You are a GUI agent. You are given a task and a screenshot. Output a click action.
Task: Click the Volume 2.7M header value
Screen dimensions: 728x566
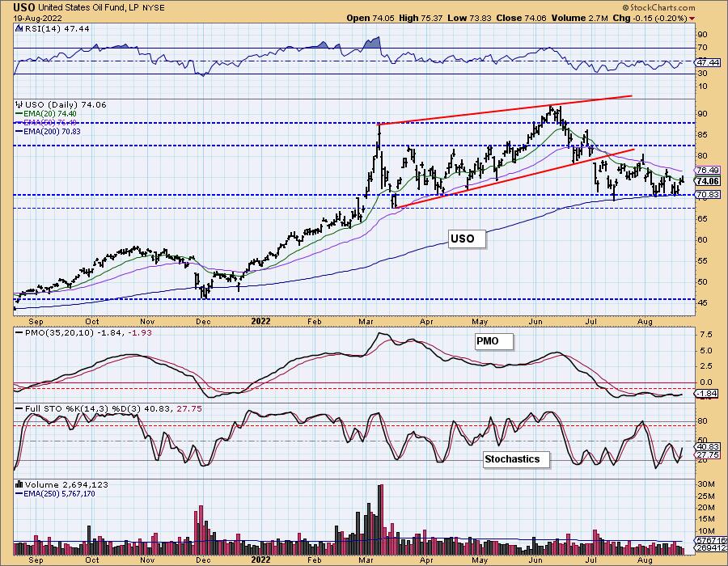(579, 18)
